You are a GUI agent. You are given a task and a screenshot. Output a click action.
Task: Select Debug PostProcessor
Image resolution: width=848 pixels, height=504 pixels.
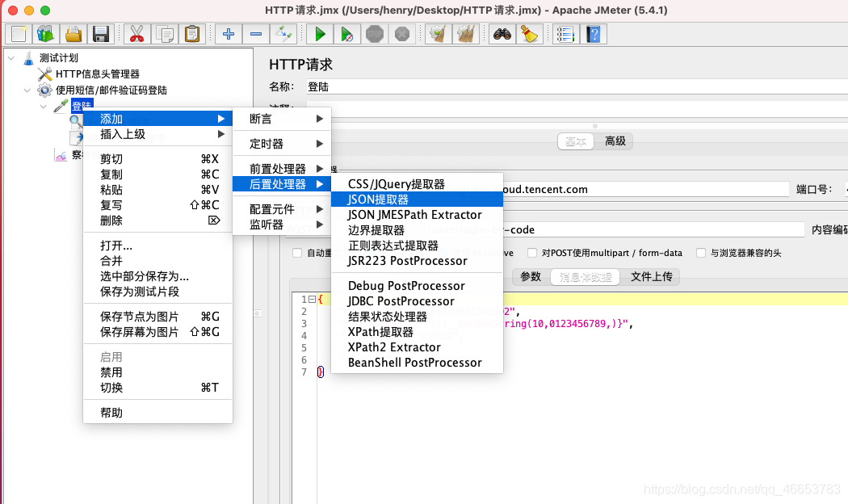tap(417, 286)
